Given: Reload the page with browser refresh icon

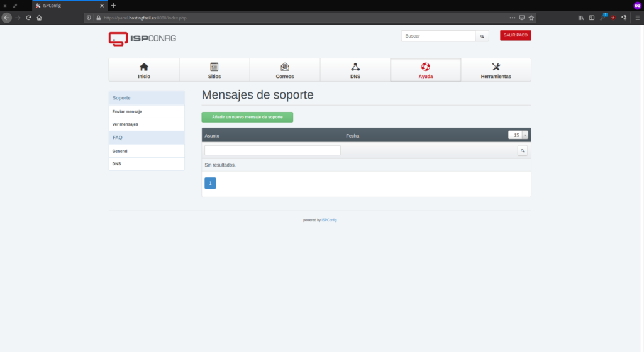Looking at the screenshot, I should (x=28, y=18).
